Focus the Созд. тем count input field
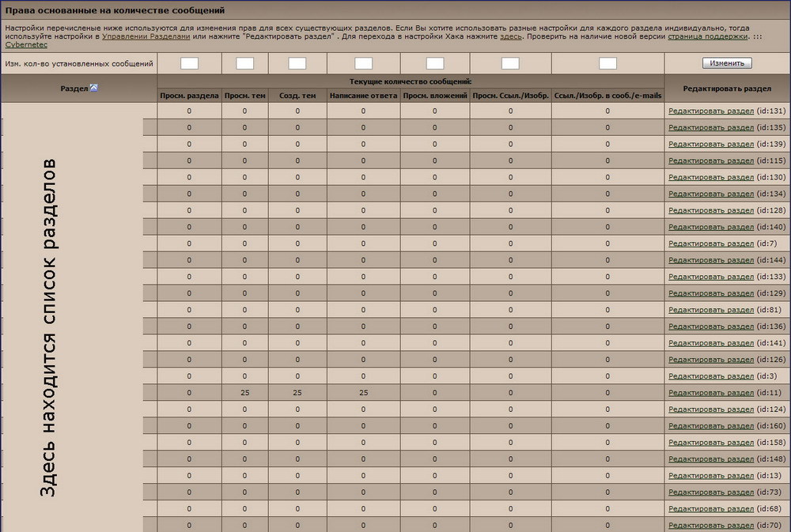Screen dimensions: 791x532 (x=297, y=63)
